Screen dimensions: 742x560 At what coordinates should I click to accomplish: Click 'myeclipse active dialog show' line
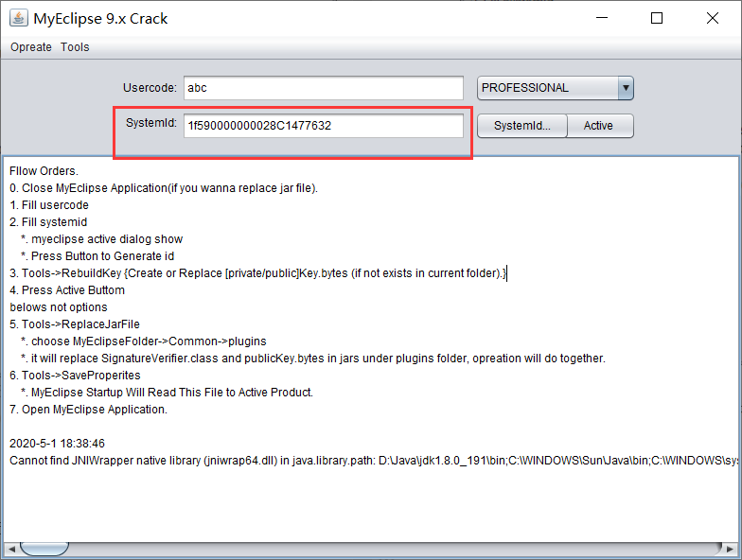[x=102, y=239]
